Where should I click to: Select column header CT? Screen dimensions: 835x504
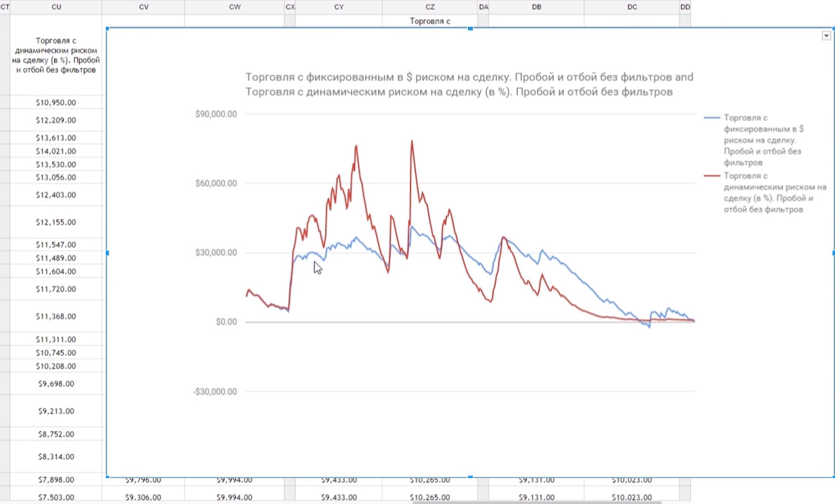tap(5, 7)
